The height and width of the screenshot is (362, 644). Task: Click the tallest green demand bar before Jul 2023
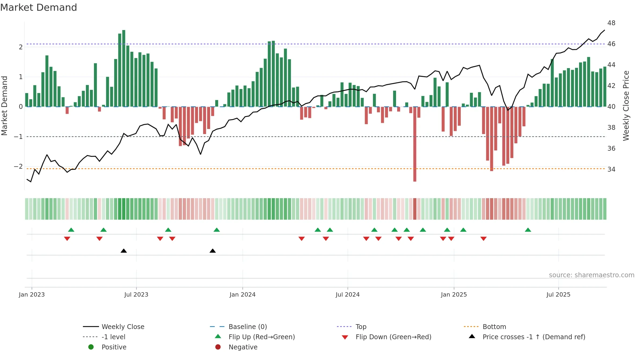pyautogui.click(x=124, y=68)
